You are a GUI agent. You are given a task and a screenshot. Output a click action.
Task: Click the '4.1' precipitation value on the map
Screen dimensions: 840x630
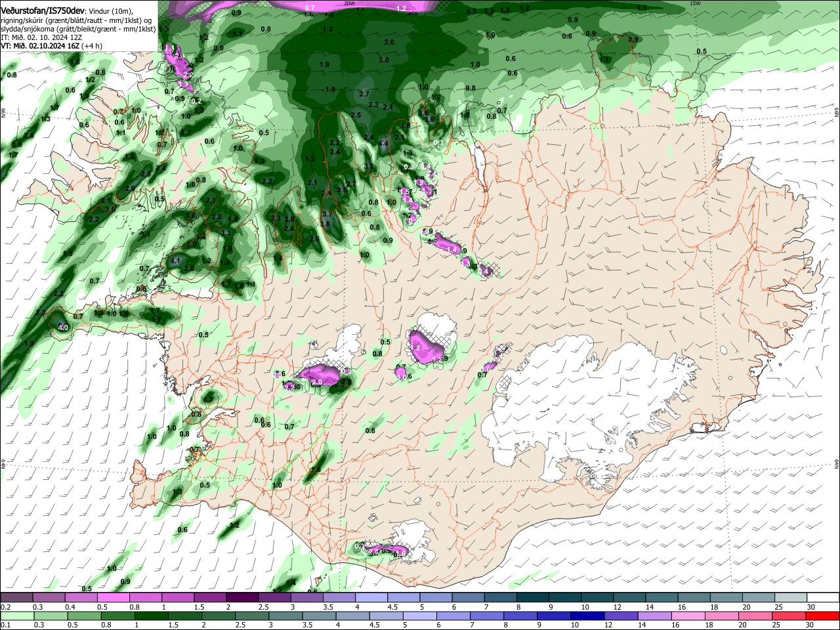click(175, 261)
